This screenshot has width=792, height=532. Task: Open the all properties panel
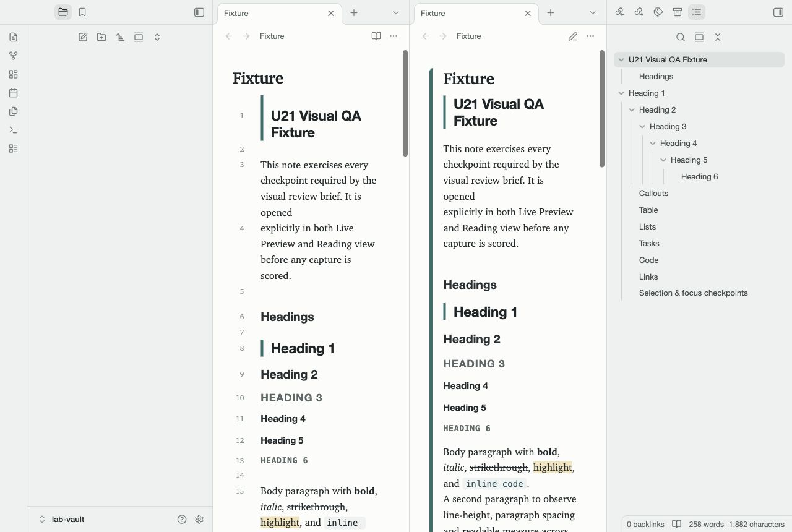point(678,12)
